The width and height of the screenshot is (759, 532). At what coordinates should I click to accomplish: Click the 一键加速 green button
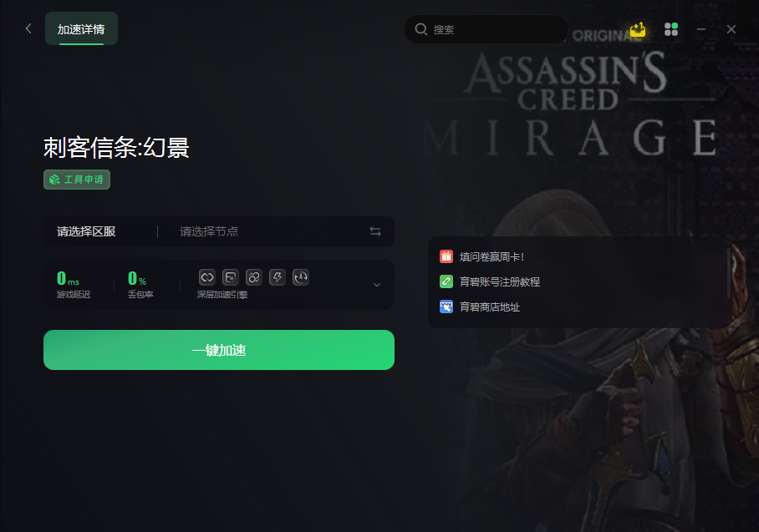[219, 350]
